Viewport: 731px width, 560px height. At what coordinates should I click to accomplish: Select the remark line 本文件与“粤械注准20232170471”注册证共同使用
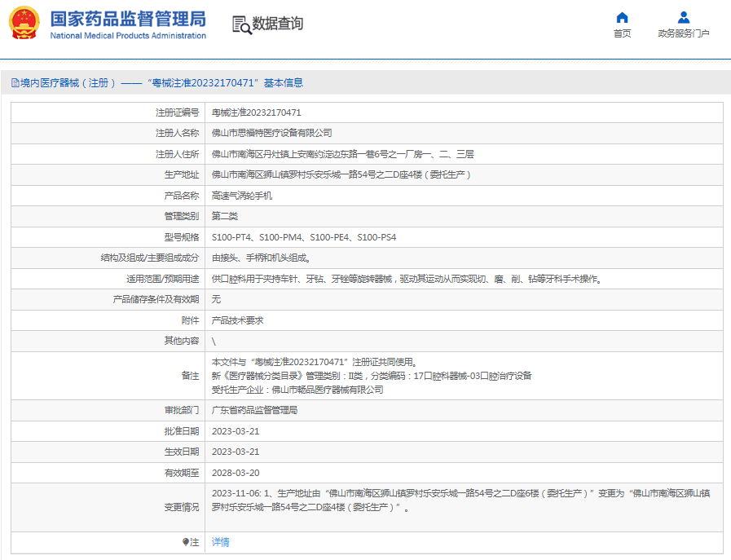(x=314, y=362)
